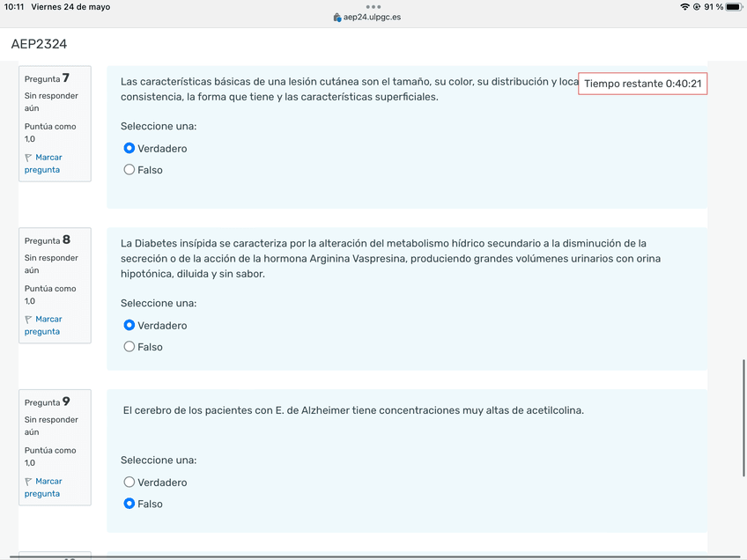Image resolution: width=747 pixels, height=560 pixels.
Task: Select Verdadero for the Alzheimer question
Action: click(x=129, y=483)
